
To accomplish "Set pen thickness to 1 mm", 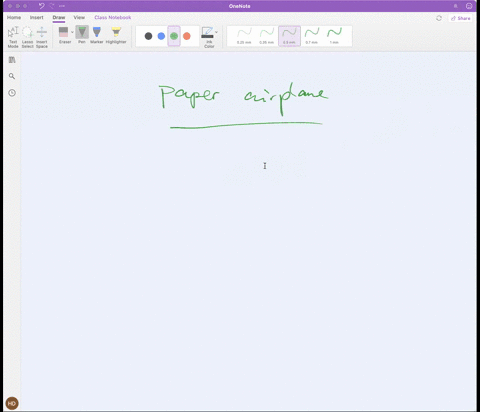I will (x=334, y=36).
